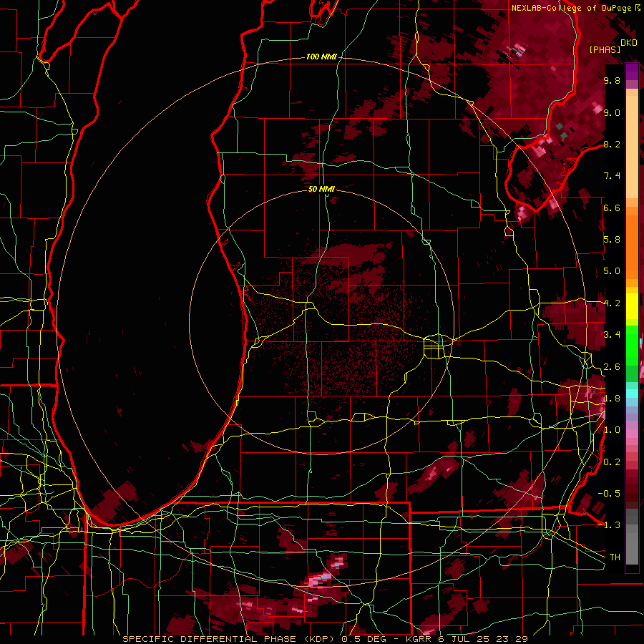
Task: Click the "TH" threshold label on scale
Action: [x=615, y=557]
